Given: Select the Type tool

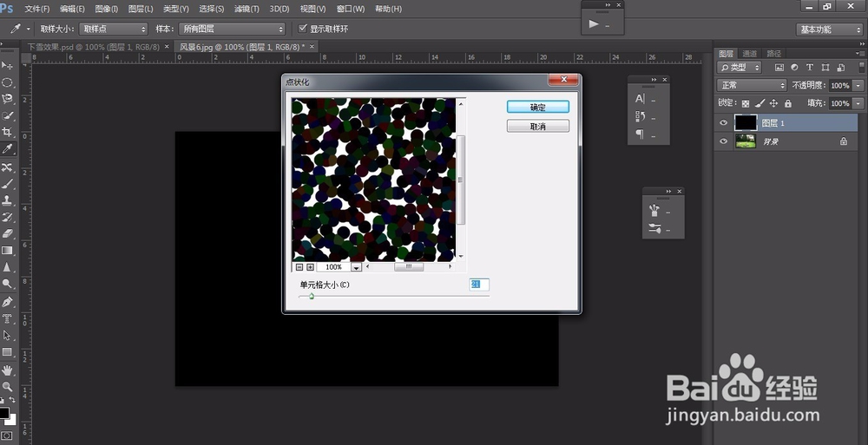Looking at the screenshot, I should (7, 319).
